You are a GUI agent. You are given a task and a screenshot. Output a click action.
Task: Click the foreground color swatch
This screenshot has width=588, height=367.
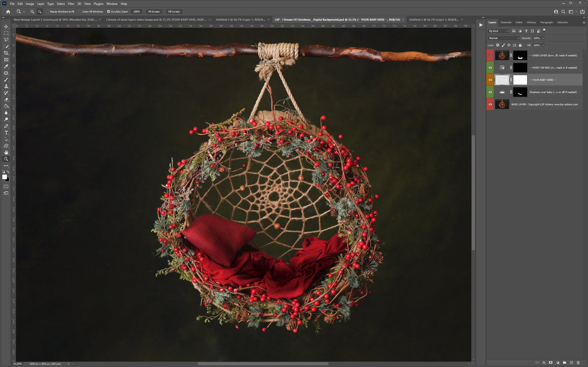pos(5,177)
